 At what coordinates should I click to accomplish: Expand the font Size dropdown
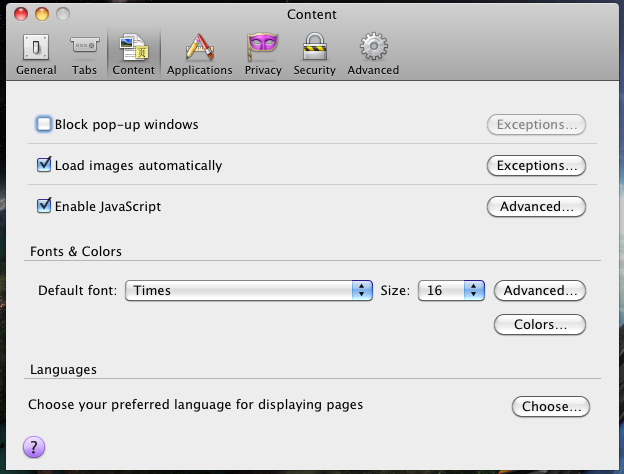[x=451, y=291]
